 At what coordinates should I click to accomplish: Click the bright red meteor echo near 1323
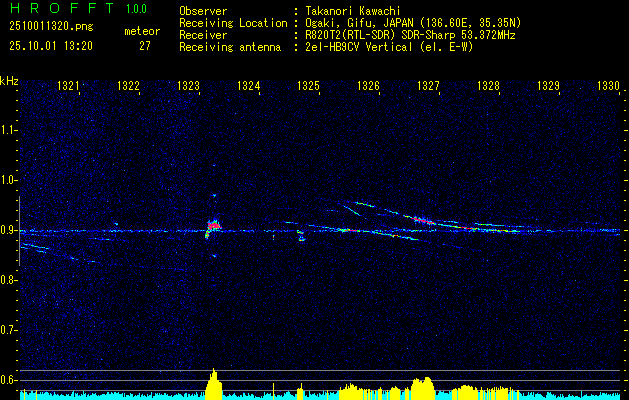213,226
